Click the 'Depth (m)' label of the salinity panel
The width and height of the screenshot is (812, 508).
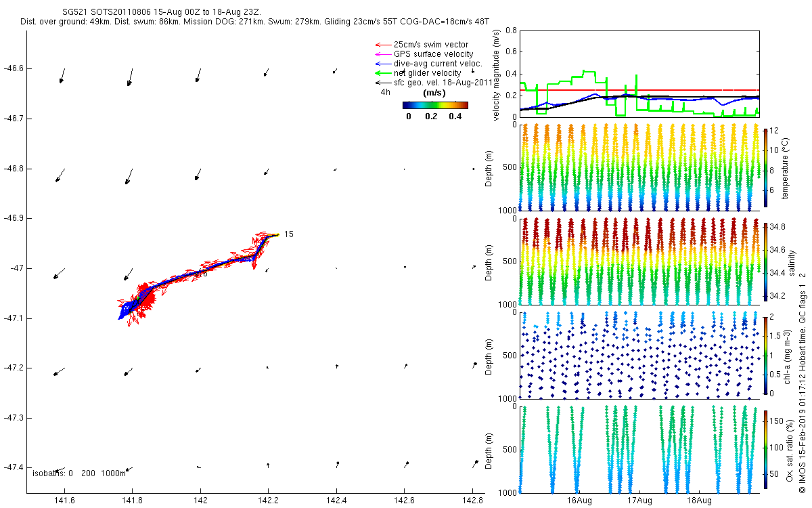click(489, 261)
